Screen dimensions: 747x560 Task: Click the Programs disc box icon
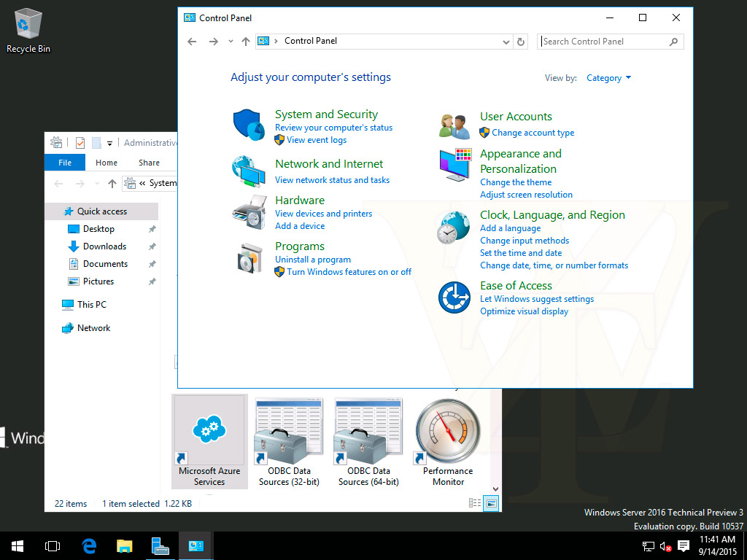pos(249,258)
